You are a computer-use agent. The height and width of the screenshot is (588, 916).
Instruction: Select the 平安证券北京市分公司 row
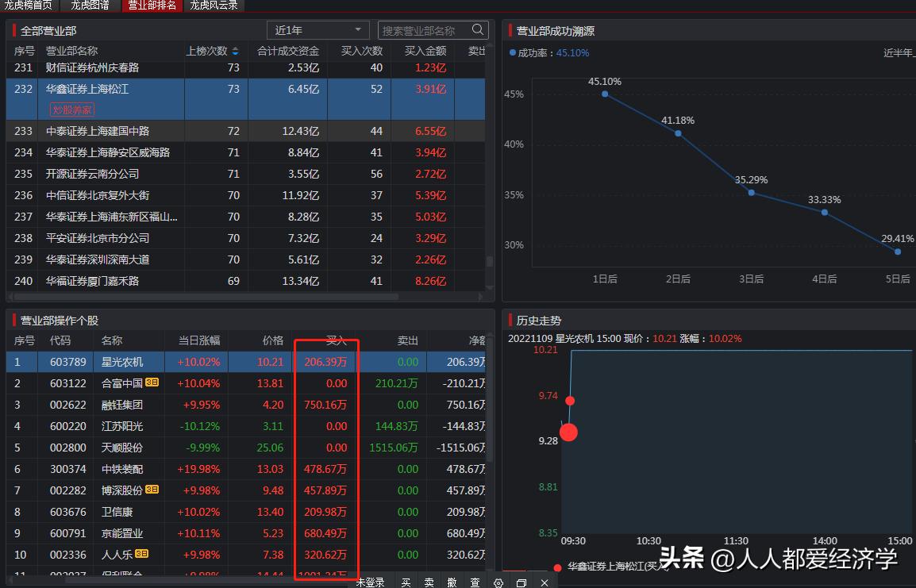click(245, 238)
